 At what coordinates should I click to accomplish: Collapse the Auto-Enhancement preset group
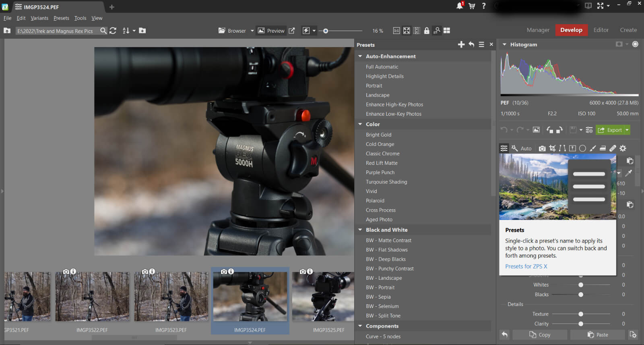[x=360, y=56]
